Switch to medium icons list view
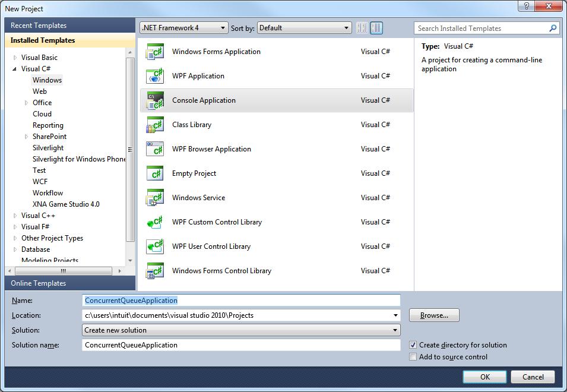The height and width of the screenshot is (392, 567). tap(376, 28)
